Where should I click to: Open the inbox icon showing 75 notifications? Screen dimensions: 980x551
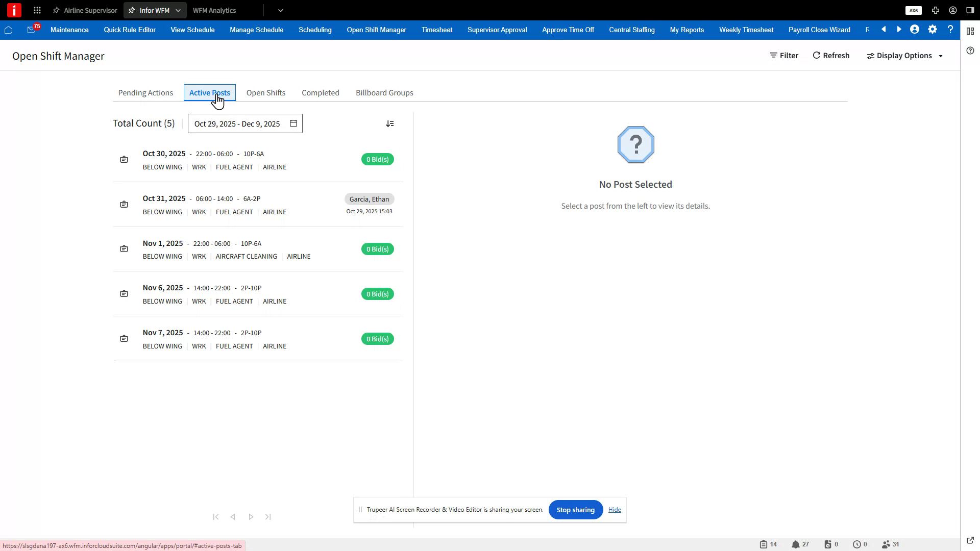(32, 30)
